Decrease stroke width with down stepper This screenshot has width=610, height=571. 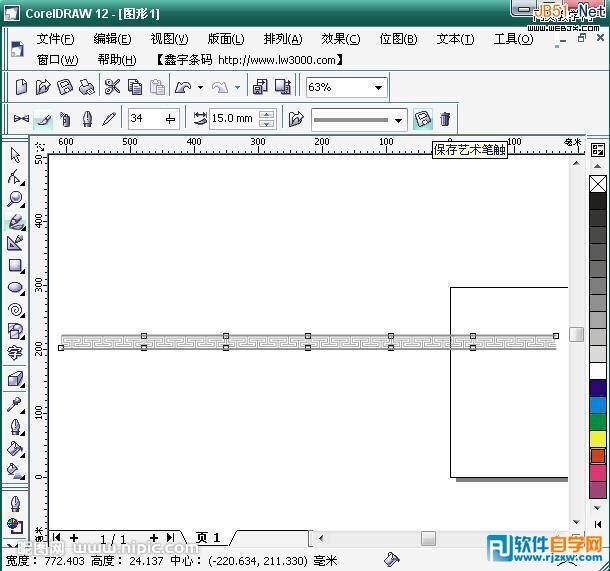click(x=266, y=123)
